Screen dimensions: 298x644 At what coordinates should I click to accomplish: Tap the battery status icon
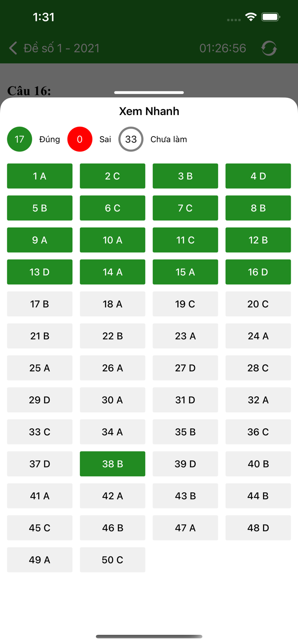click(271, 17)
